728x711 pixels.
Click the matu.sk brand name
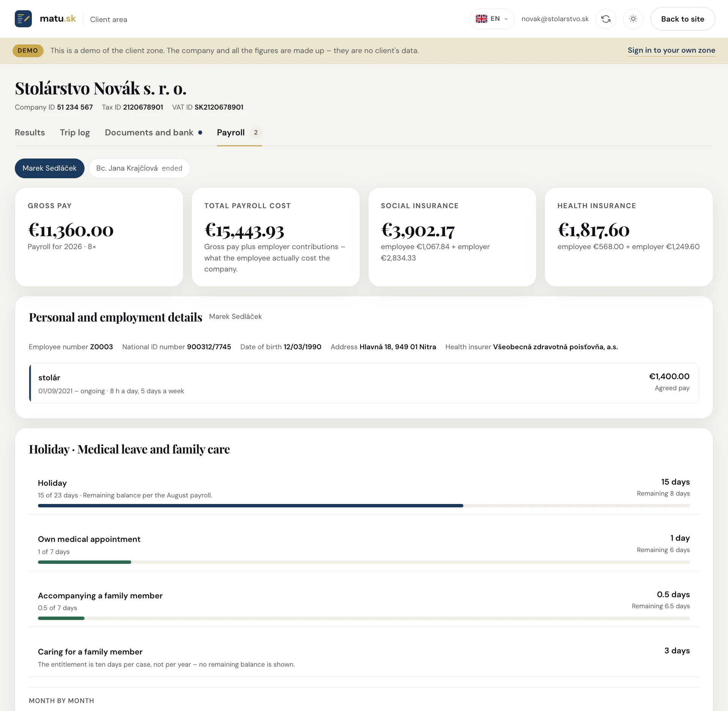click(58, 19)
